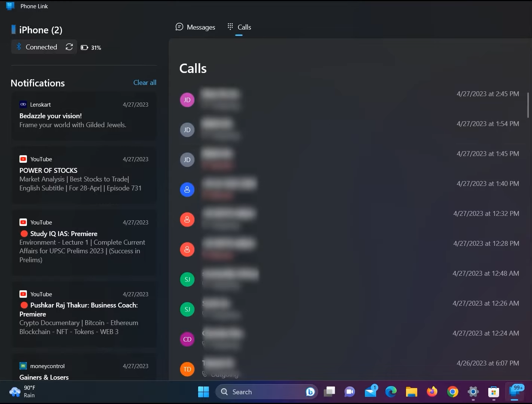
Task: Open the Mail app on the taskbar
Action: [x=370, y=392]
